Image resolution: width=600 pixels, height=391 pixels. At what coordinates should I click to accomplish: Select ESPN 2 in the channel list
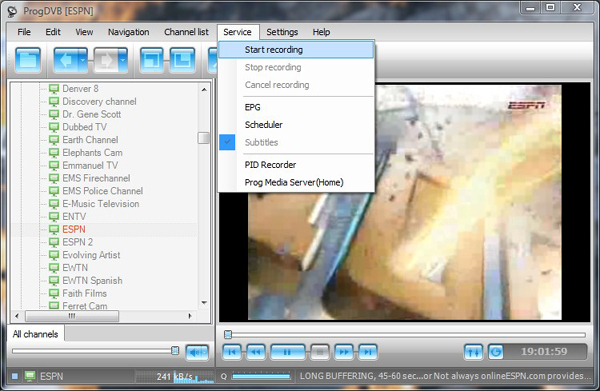pyautogui.click(x=78, y=242)
